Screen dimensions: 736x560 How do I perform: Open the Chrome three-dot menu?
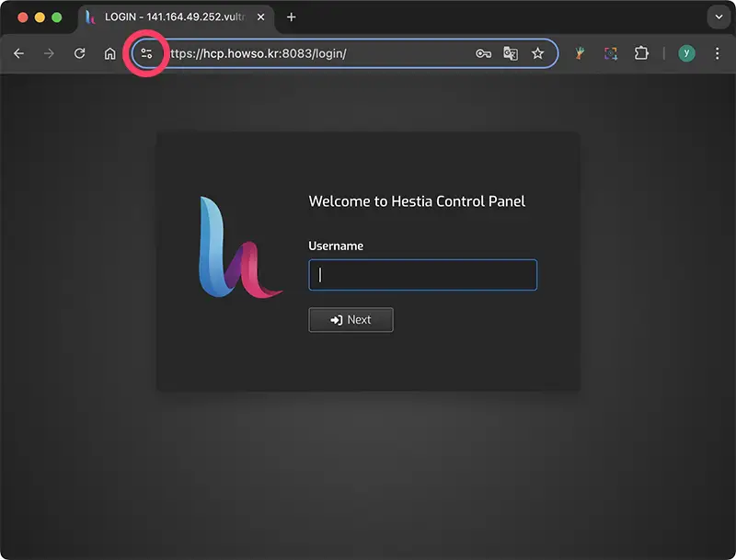(718, 53)
